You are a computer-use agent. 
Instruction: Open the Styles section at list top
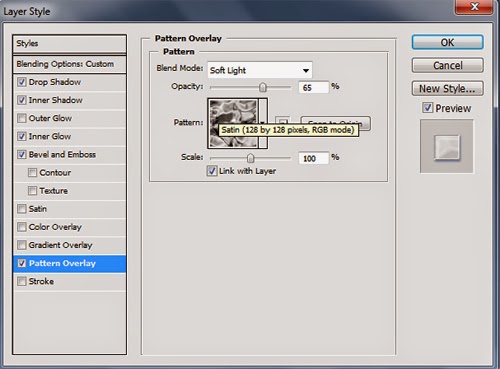(x=70, y=43)
